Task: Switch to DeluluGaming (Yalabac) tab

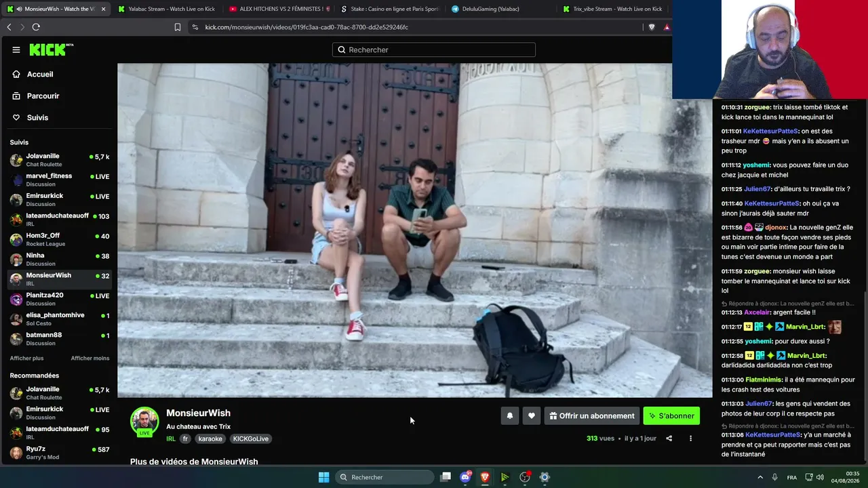Action: tap(500, 9)
